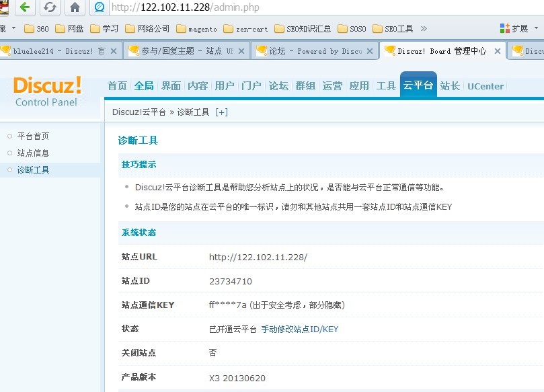Open the 网盘 bookmarks folder

tap(69, 29)
